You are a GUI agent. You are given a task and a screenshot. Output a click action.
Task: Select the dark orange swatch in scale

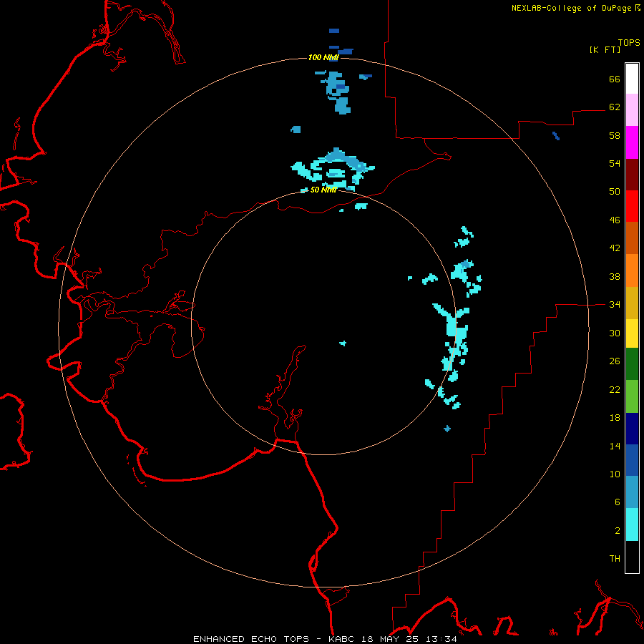[x=632, y=238]
